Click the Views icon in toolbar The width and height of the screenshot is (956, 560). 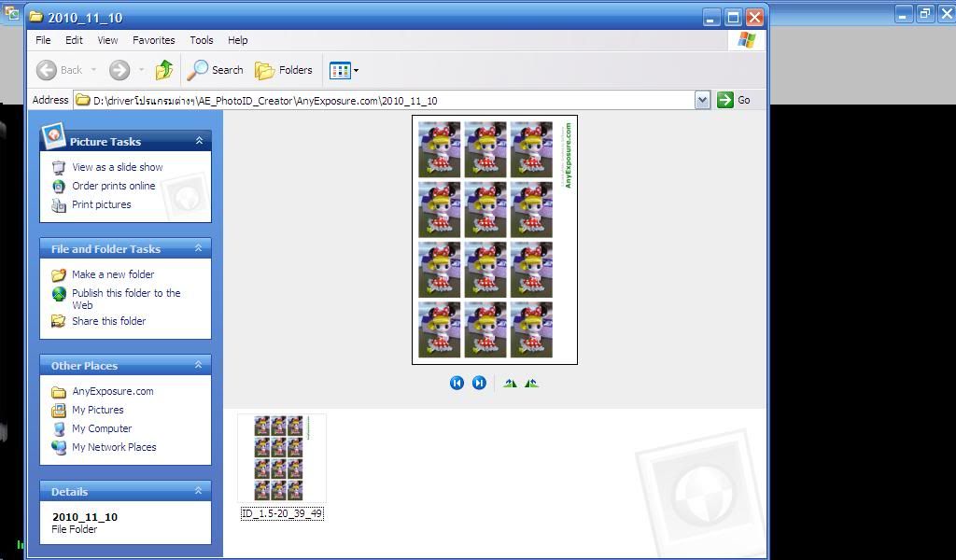point(340,71)
